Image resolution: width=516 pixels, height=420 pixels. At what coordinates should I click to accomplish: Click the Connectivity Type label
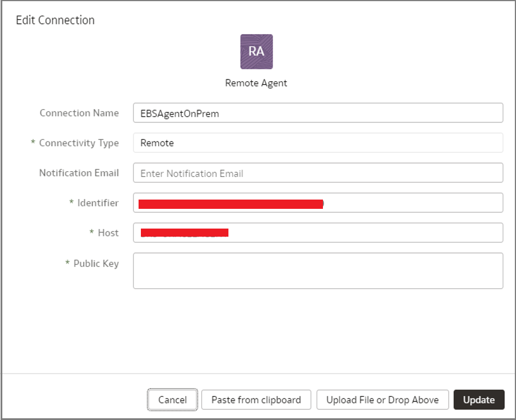[x=79, y=143]
